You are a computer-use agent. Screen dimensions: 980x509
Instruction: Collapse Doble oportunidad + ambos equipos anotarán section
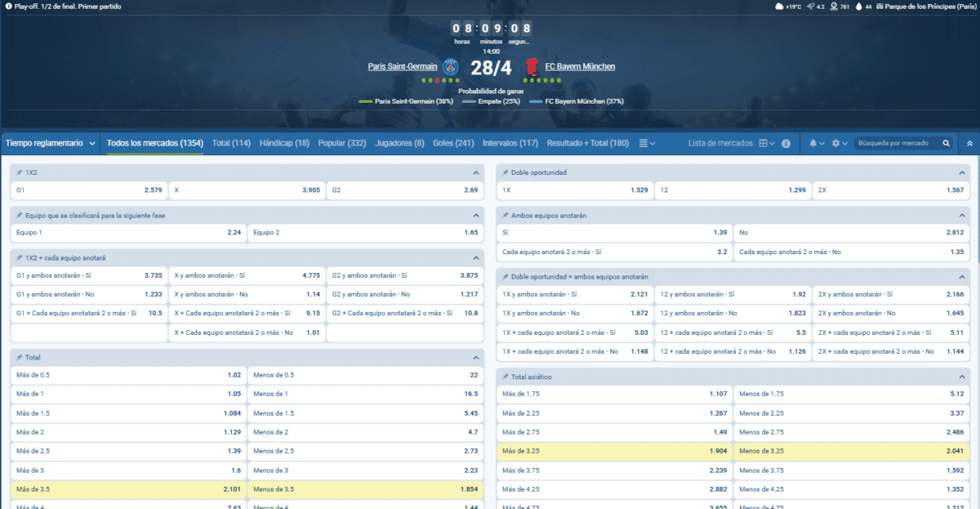point(962,276)
